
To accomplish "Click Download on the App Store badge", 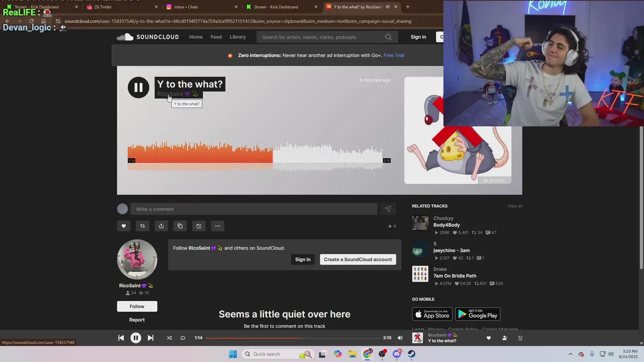I will pyautogui.click(x=432, y=314).
